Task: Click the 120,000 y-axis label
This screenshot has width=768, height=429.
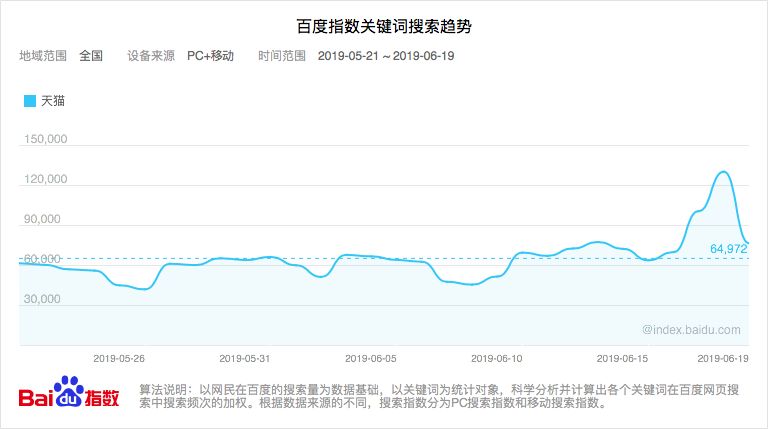Action: (46, 179)
